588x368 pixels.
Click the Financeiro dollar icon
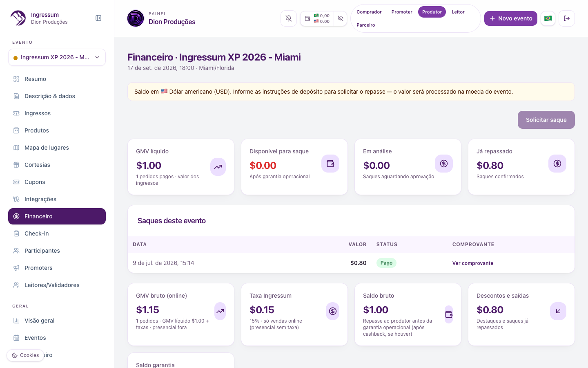[x=16, y=216]
